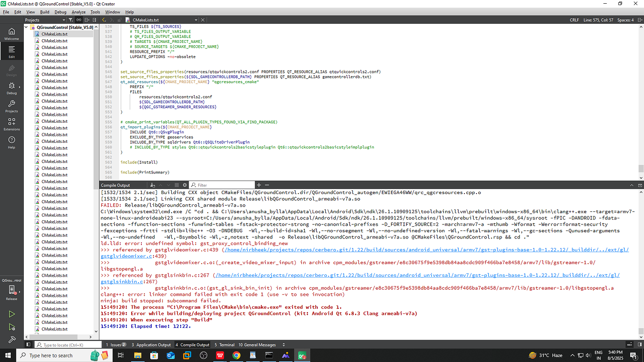Toggle 'Synchronize with Editor' link icon
The image size is (644, 362).
coord(78,20)
